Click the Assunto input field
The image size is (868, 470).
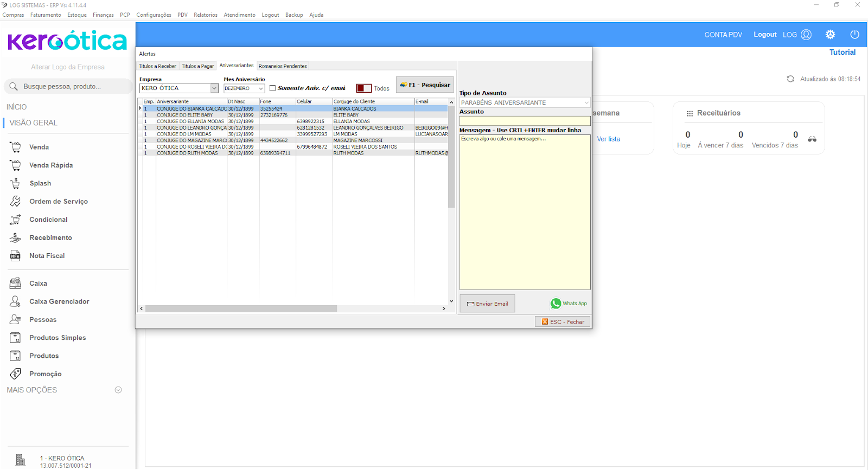[525, 121]
